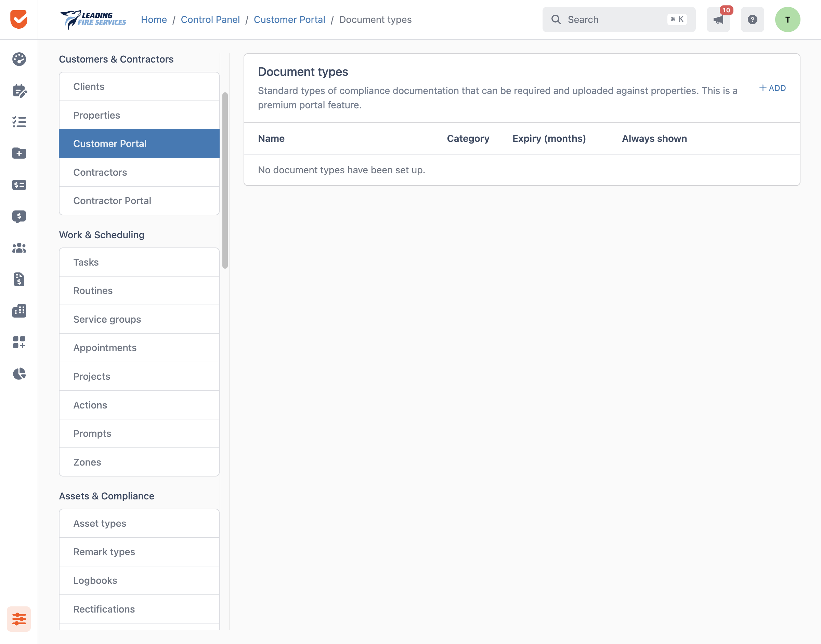Image resolution: width=821 pixels, height=644 pixels.
Task: Open the invoice document icon in sidebar
Action: tap(19, 279)
